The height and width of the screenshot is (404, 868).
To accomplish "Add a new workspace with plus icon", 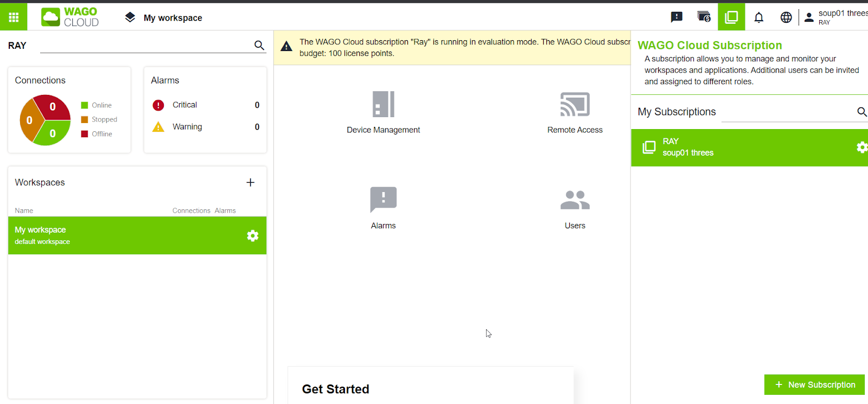I will [250, 182].
